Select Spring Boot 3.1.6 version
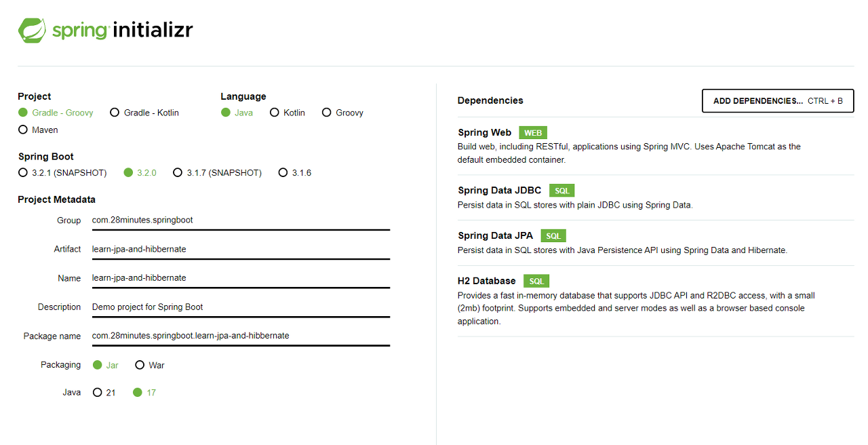Image resolution: width=868 pixels, height=445 pixels. coord(283,173)
